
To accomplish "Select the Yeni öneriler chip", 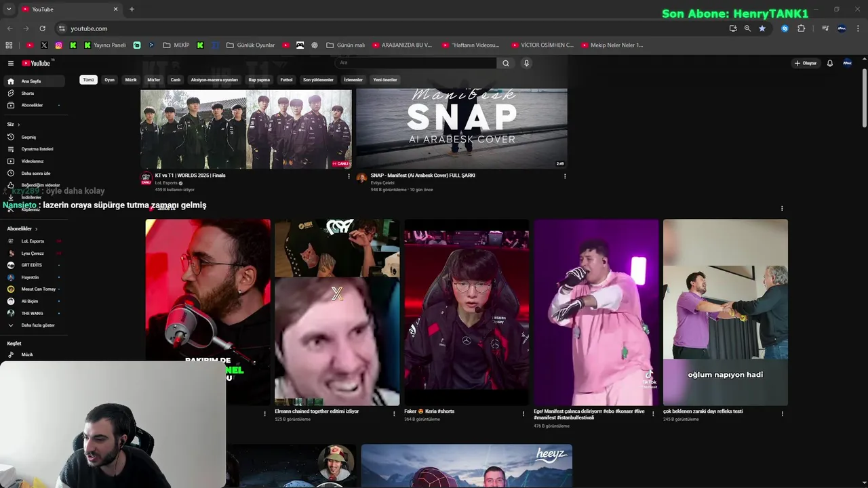I will pyautogui.click(x=385, y=80).
